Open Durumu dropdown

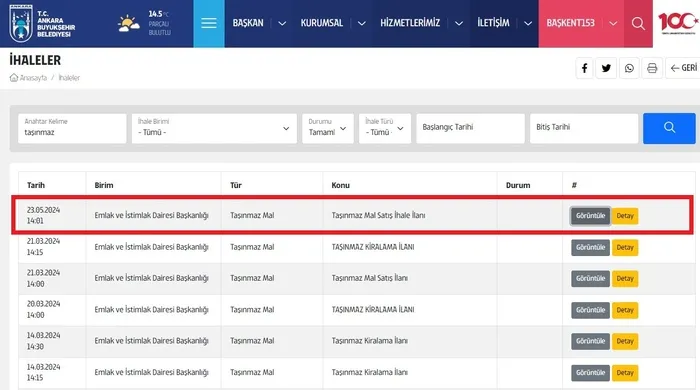click(x=328, y=128)
